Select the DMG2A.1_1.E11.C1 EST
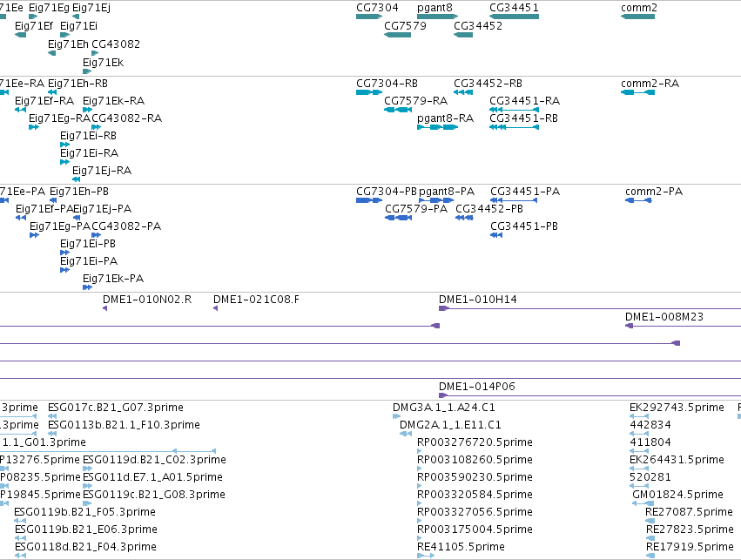Image resolution: width=741 pixels, height=560 pixels. point(406,434)
